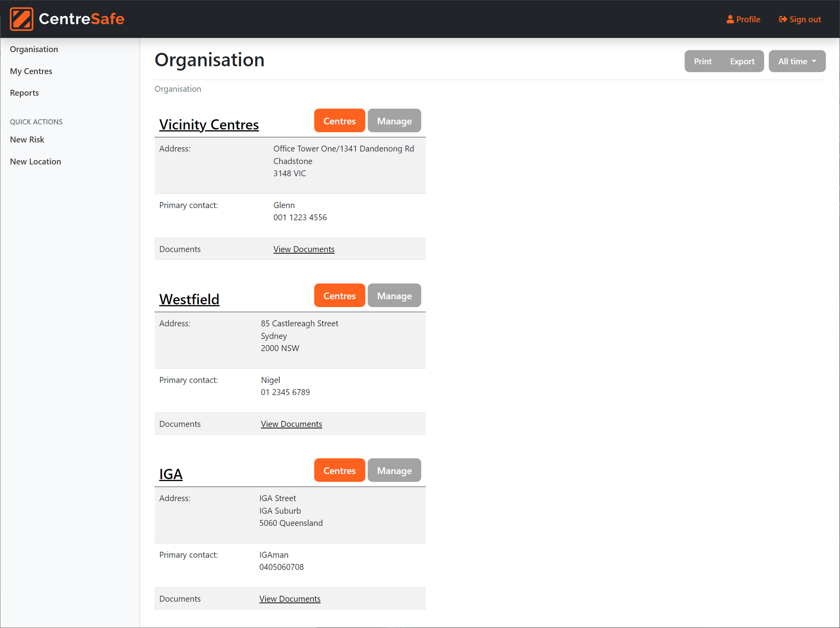Click the Organisation breadcrumb
Screen dimensions: 840x628
(x=178, y=89)
